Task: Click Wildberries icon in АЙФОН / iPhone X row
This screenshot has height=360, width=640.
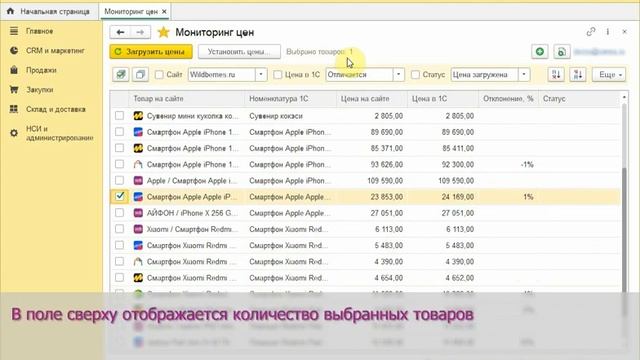Action: pyautogui.click(x=138, y=213)
